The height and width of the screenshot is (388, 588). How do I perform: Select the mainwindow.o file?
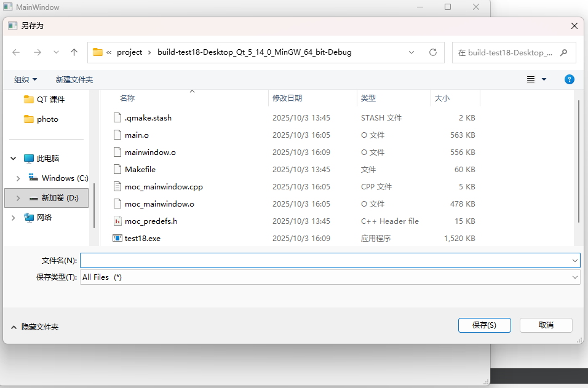click(x=150, y=152)
